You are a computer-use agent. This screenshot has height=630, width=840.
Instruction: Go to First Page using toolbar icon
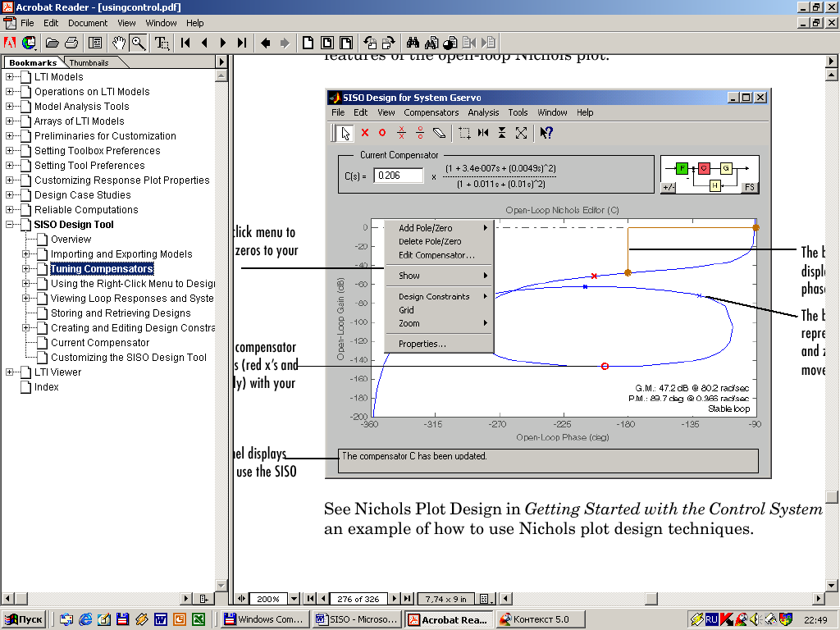186,43
